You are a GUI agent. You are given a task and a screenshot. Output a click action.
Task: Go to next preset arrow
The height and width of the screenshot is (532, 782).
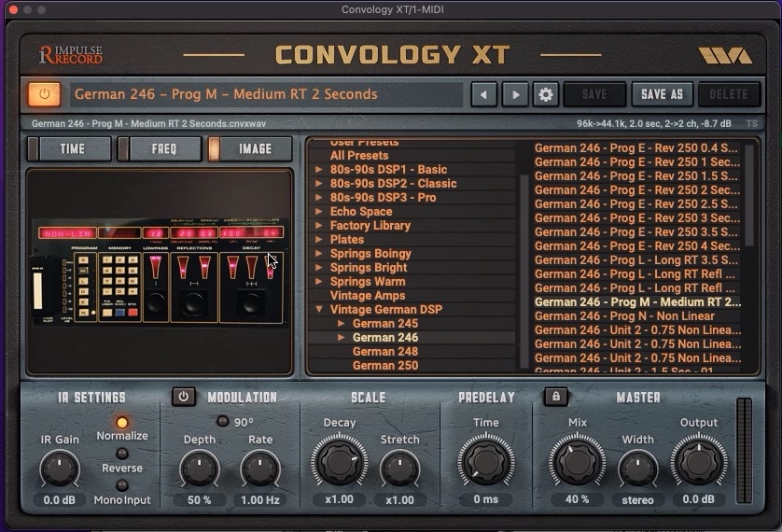tap(514, 94)
